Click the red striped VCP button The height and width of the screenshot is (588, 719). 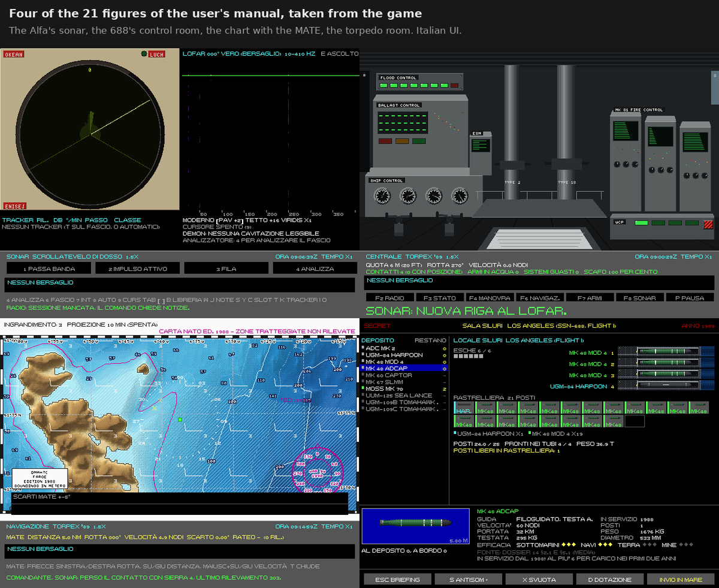(x=708, y=224)
